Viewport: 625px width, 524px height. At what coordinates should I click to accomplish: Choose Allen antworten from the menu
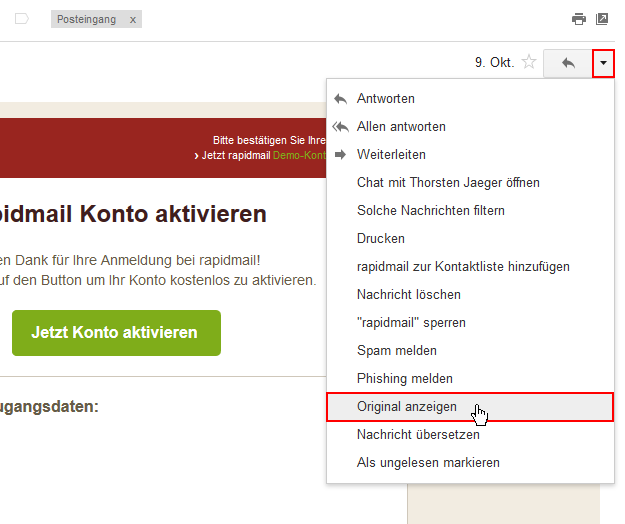pos(470,126)
